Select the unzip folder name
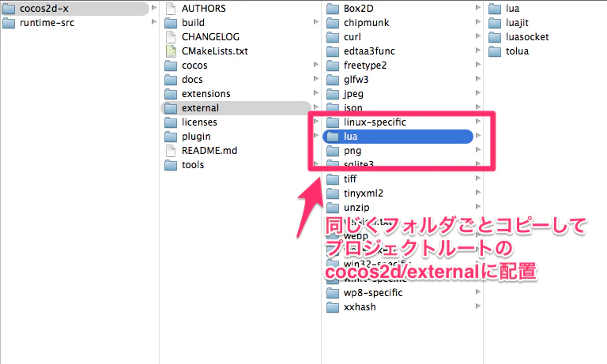This screenshot has width=607, height=364. click(356, 208)
